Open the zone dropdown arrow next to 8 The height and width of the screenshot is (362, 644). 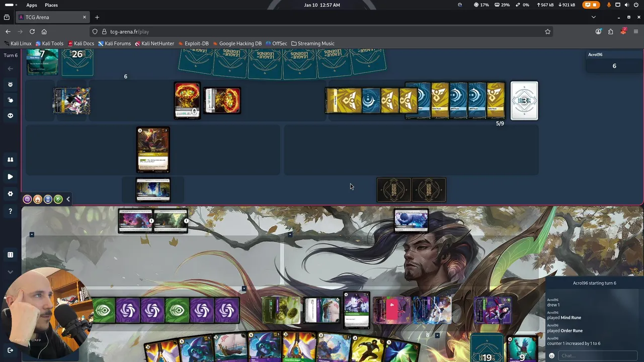[x=437, y=335]
